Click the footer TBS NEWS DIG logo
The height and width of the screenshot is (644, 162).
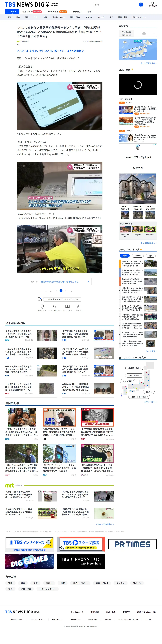pos(23,612)
